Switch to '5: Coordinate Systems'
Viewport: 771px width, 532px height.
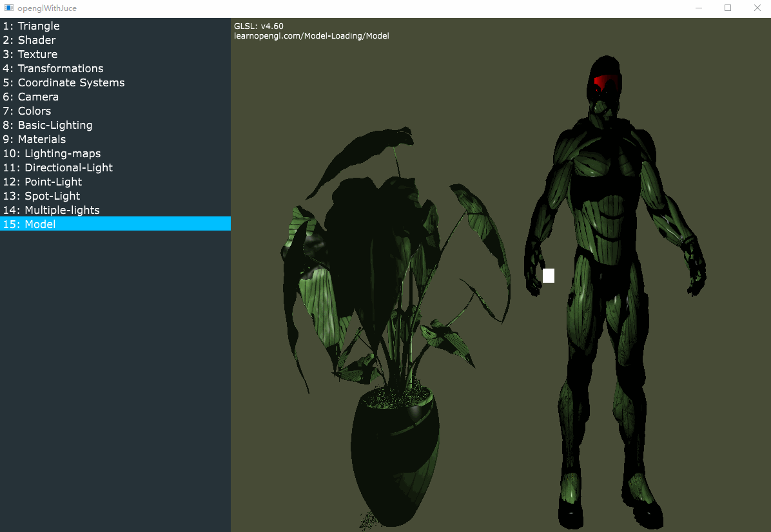(x=115, y=82)
